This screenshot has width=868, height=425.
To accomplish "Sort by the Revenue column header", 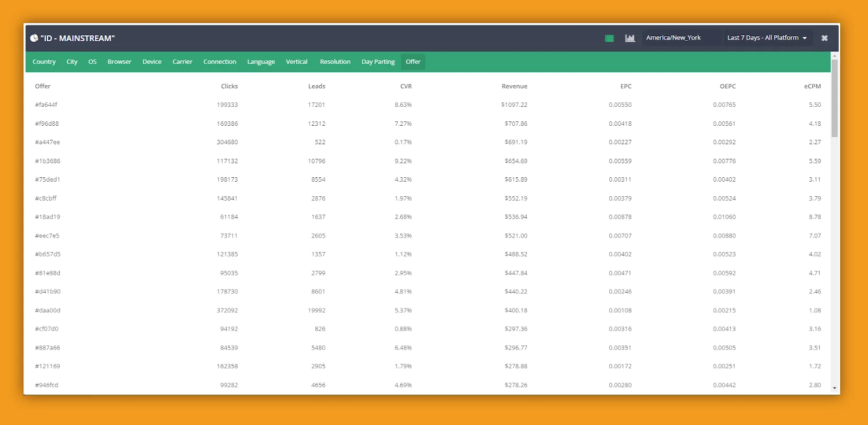I will pyautogui.click(x=514, y=86).
